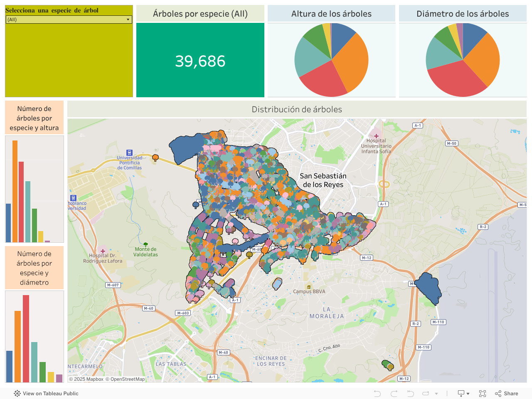Expand the arrow beside the Download icon
The image size is (532, 399).
468,394
